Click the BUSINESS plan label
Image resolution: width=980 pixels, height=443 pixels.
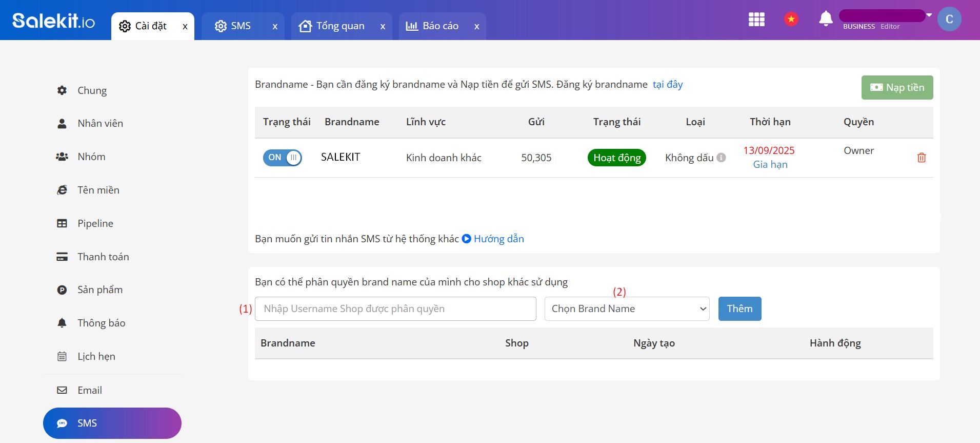tap(859, 26)
